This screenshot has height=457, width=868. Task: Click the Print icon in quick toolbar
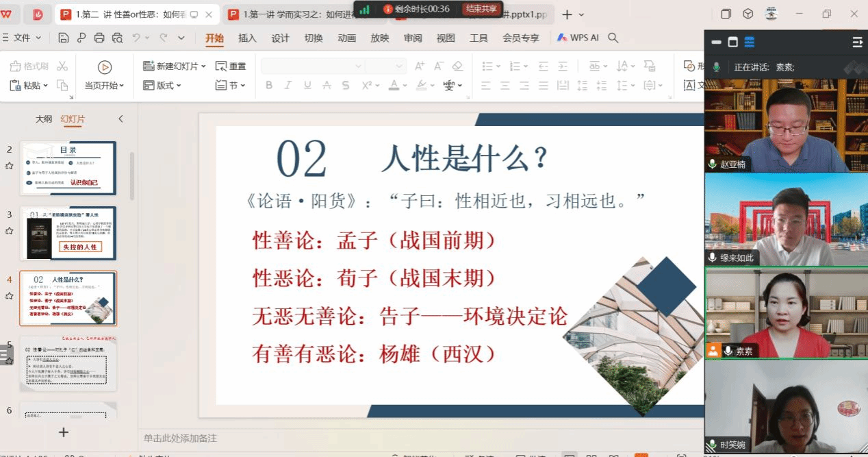99,38
